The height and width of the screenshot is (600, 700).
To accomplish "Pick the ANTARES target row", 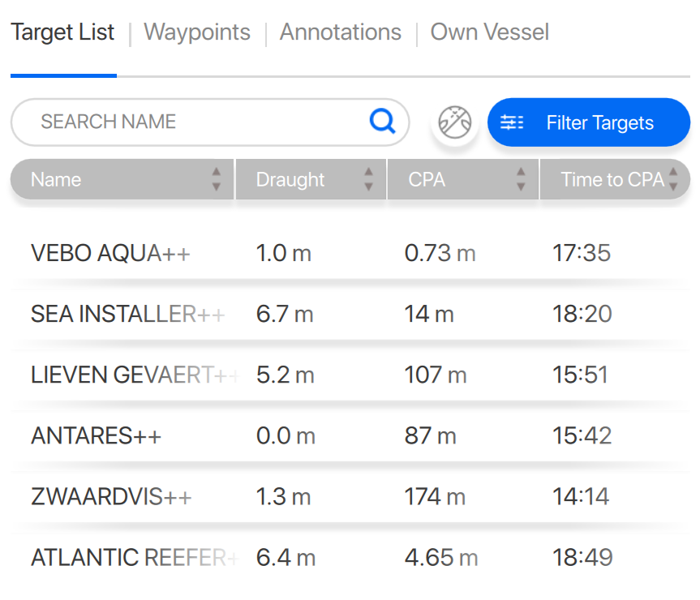I will tap(350, 435).
